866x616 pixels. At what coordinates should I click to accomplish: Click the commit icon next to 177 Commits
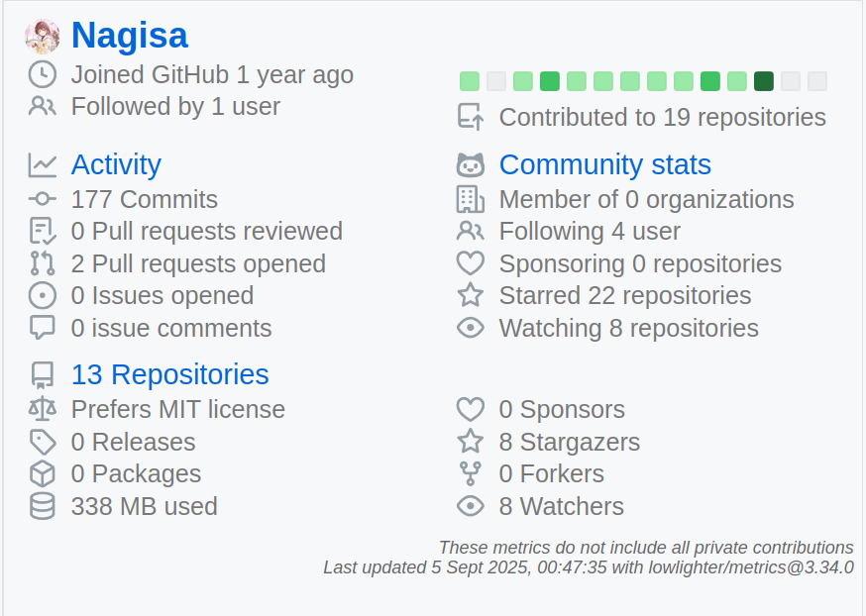[43, 199]
